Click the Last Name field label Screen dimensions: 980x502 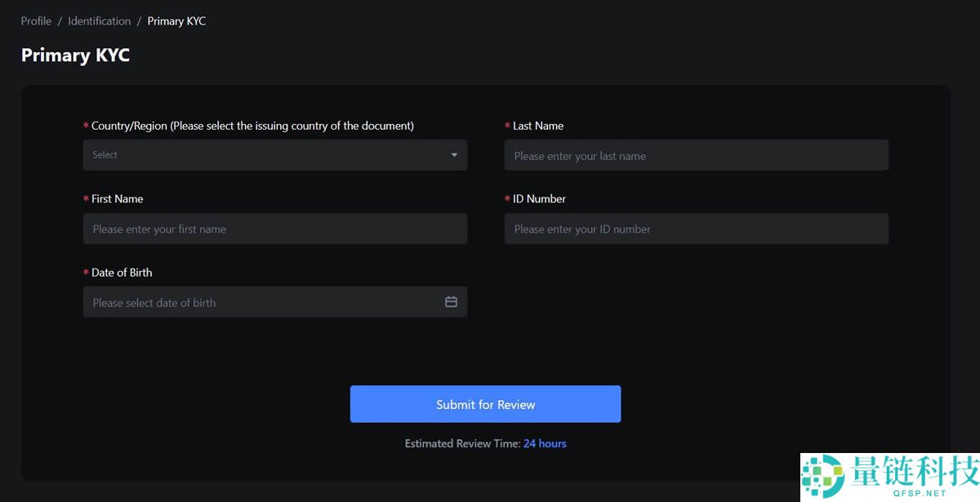click(538, 126)
